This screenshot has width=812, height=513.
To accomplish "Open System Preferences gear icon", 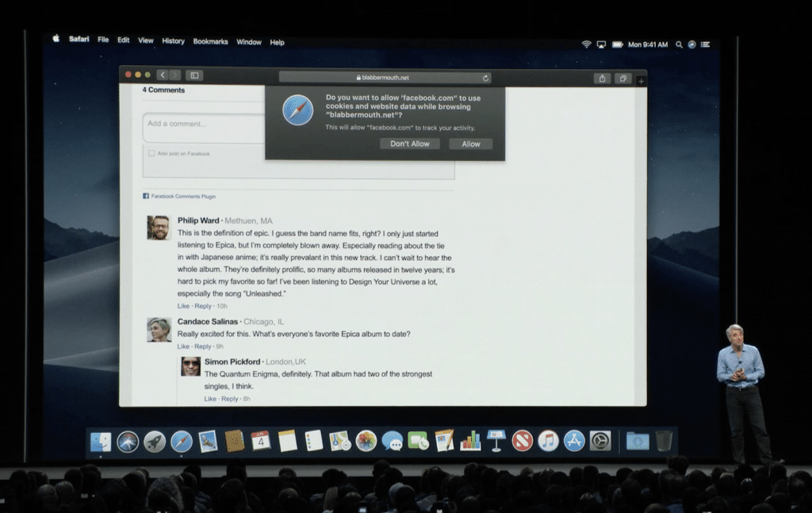I will point(600,441).
